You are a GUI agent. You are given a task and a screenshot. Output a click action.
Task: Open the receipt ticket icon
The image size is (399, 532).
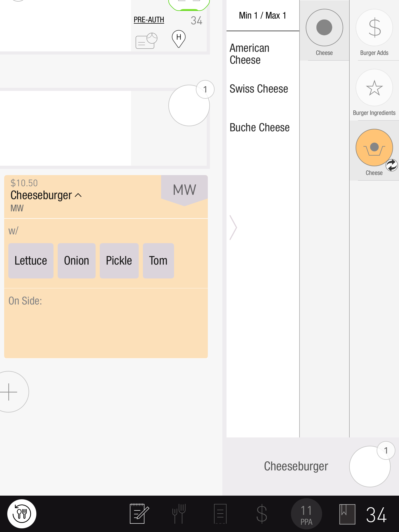coord(220,514)
